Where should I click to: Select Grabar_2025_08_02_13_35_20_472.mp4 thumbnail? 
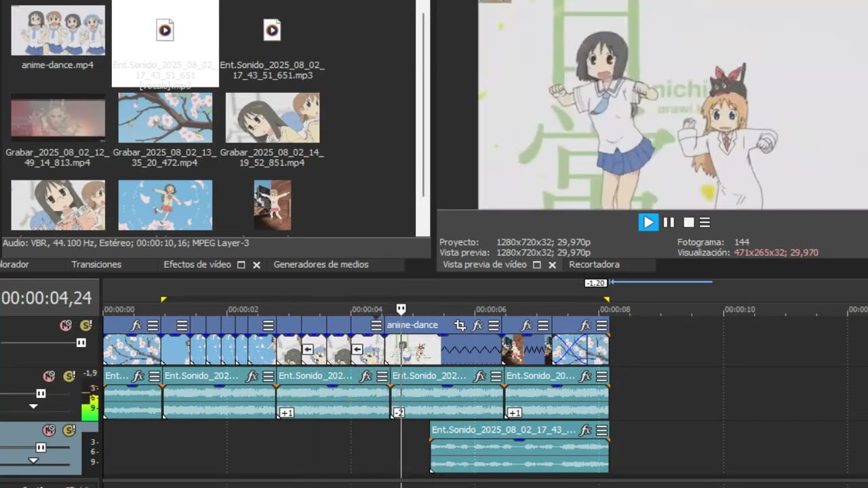coord(165,117)
